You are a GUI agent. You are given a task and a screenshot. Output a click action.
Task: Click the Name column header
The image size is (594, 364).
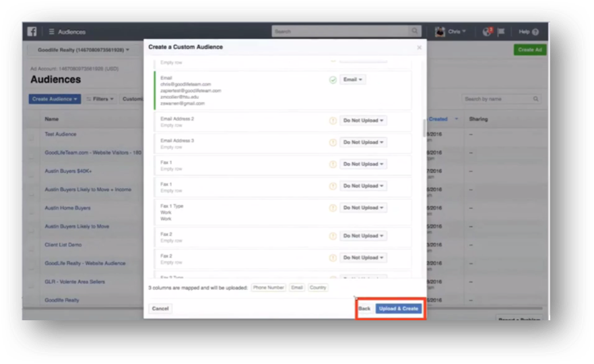pos(51,119)
